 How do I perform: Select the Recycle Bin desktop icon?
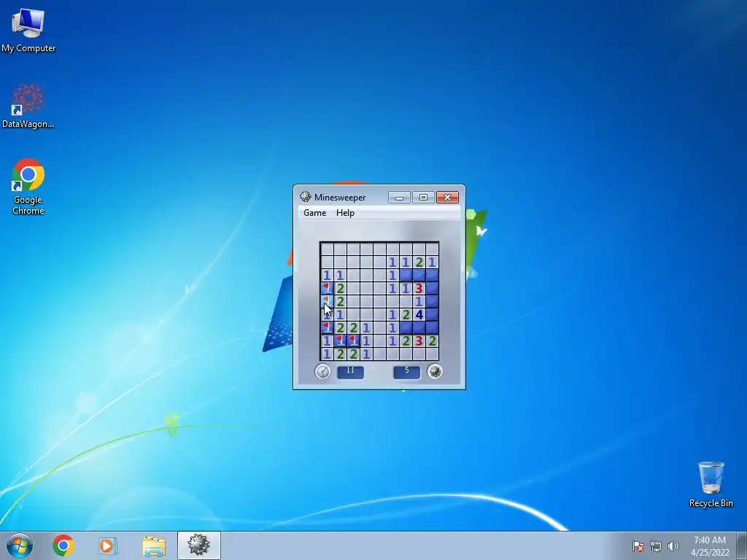(711, 484)
